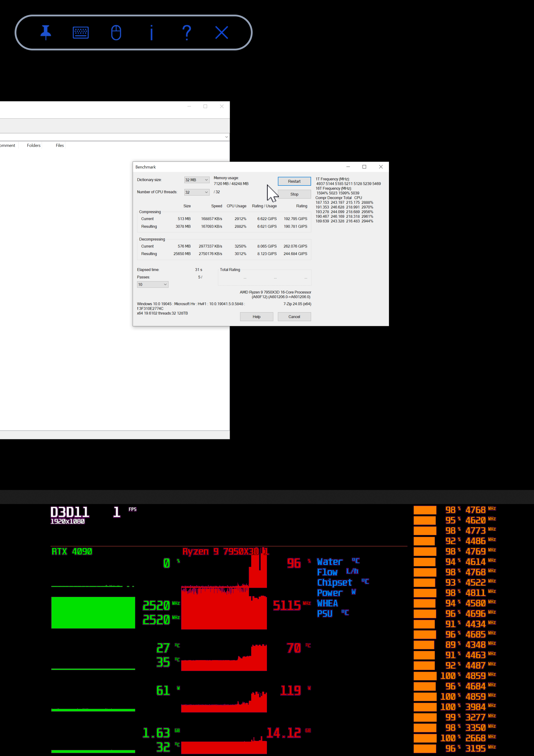
Task: Close the Benchmark dialog window
Action: [381, 167]
